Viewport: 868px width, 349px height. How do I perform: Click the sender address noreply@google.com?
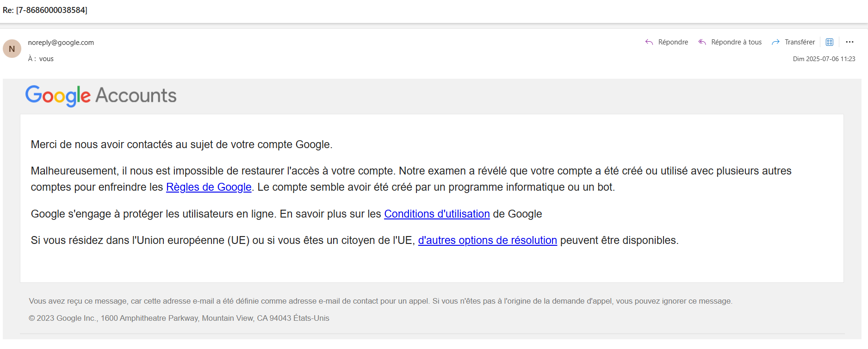pos(61,43)
